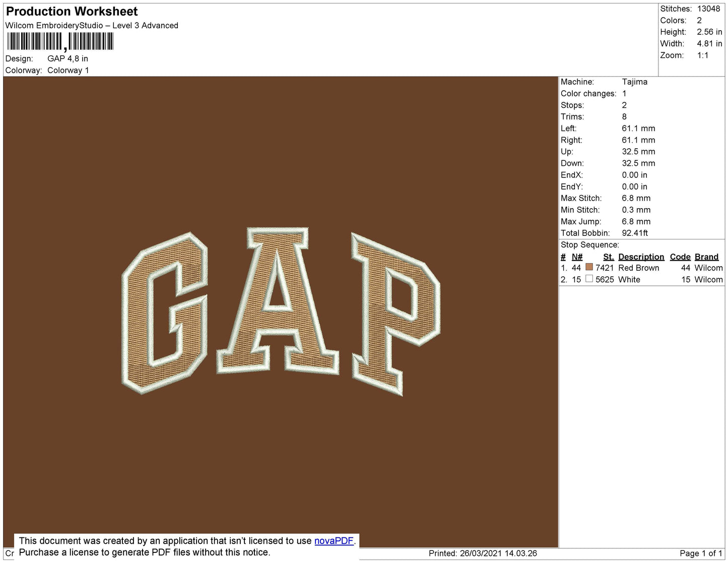Click the 'Red Brown' description cell
This screenshot has width=728, height=563.
(x=638, y=268)
